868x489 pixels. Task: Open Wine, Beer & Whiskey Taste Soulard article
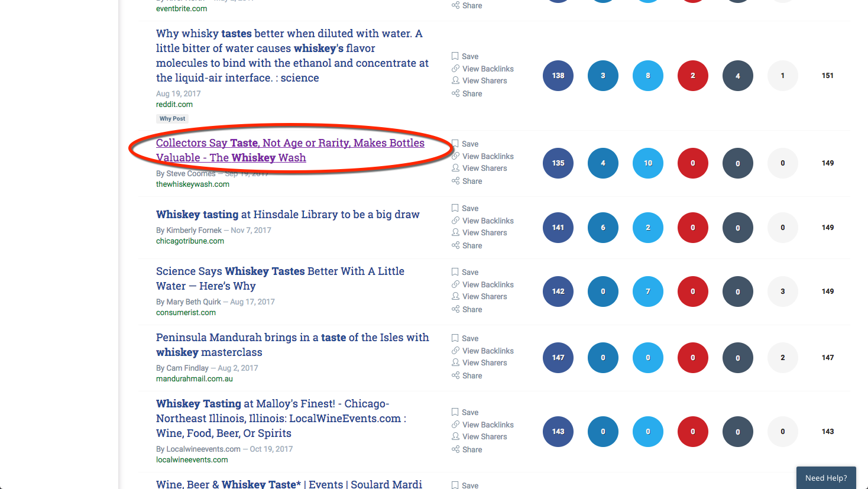289,484
